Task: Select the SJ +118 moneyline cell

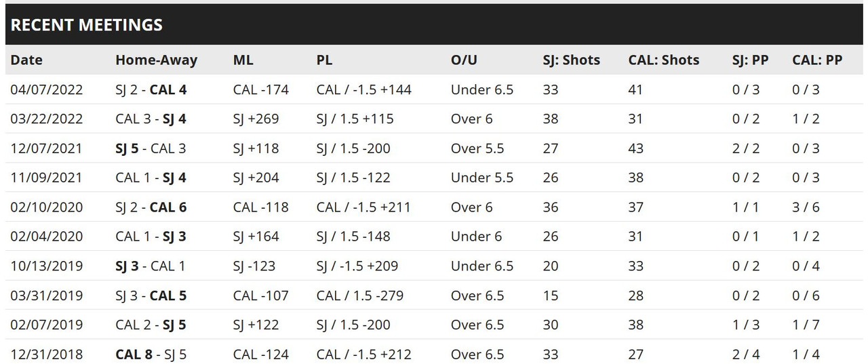Action: coord(256,148)
